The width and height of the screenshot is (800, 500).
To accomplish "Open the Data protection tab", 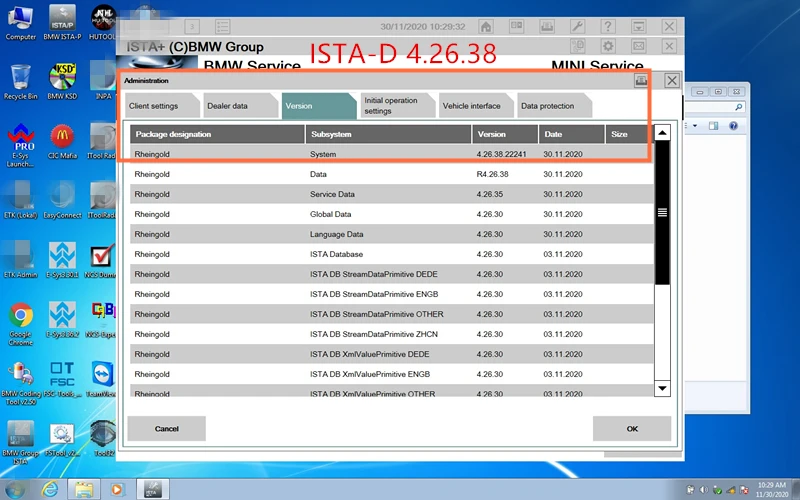I will pos(555,106).
